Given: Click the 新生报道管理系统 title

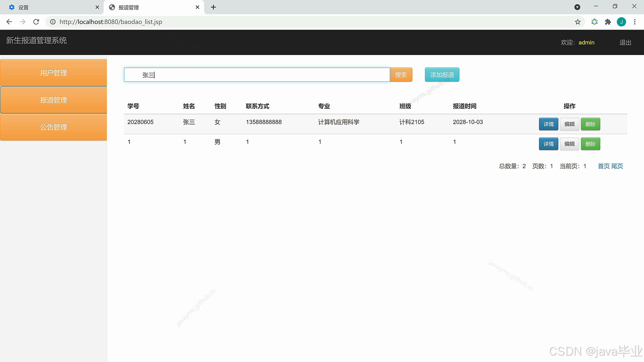Looking at the screenshot, I should [36, 40].
